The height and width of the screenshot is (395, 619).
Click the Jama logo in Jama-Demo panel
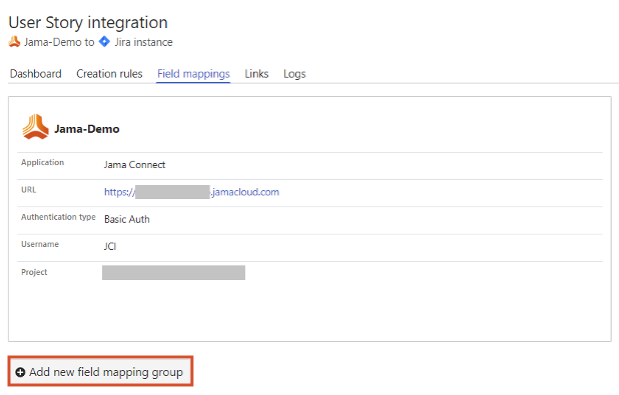[x=36, y=127]
